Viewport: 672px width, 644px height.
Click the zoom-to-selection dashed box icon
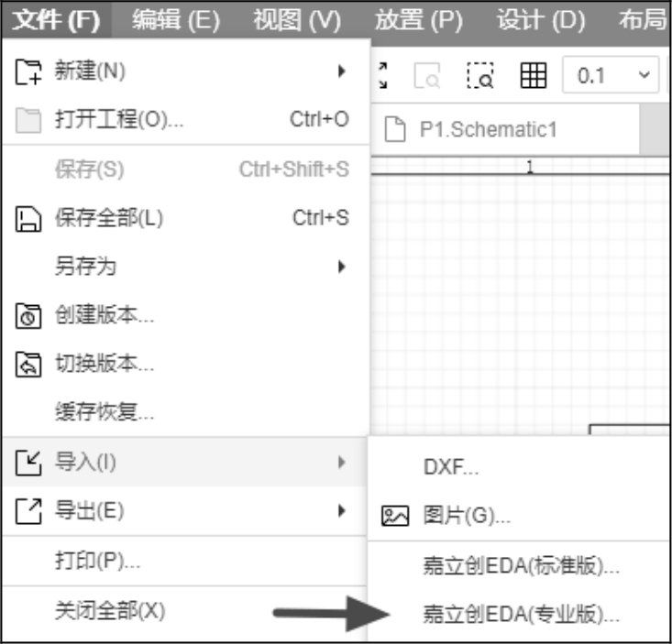point(479,75)
